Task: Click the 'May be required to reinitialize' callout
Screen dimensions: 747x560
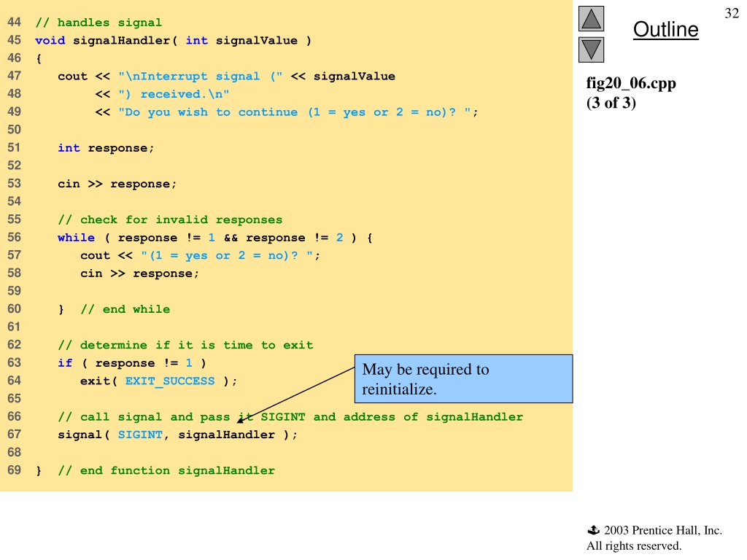Action: point(463,379)
